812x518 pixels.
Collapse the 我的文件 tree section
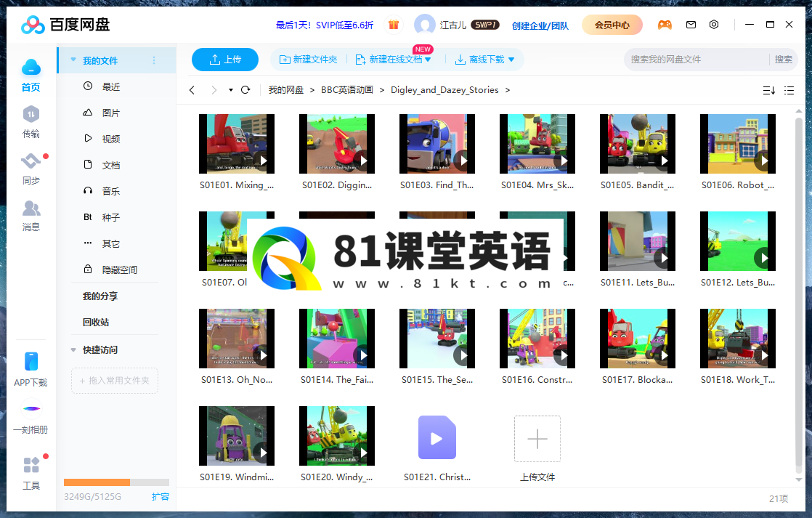point(73,60)
